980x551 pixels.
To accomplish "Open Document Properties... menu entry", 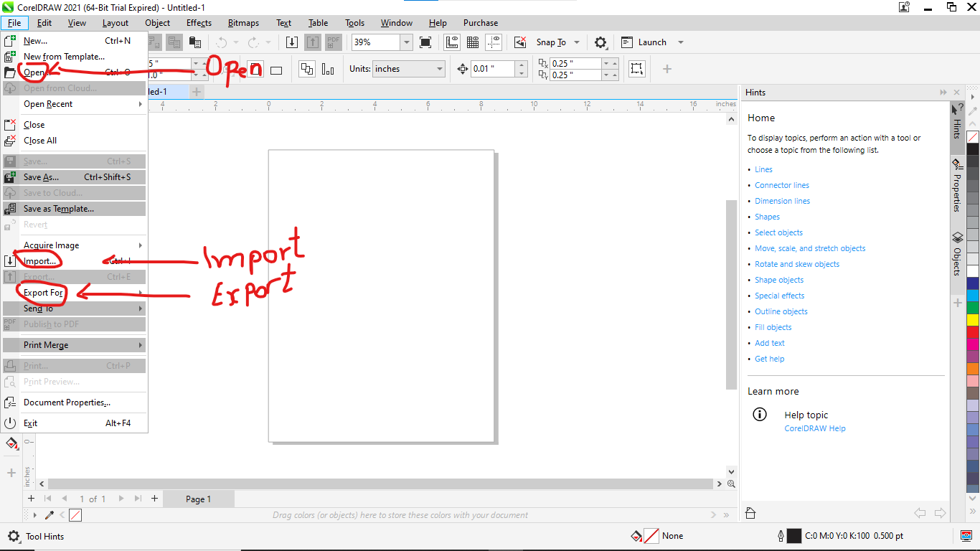I will pos(75,402).
